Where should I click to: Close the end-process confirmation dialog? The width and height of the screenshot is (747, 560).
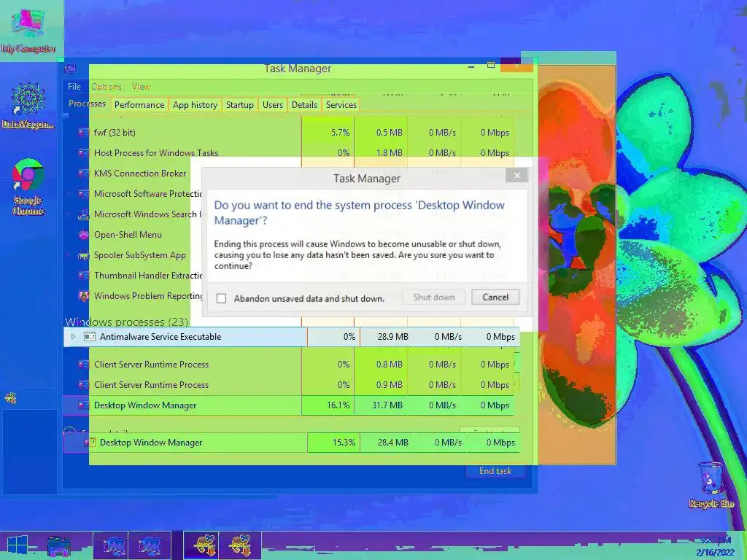pos(517,176)
